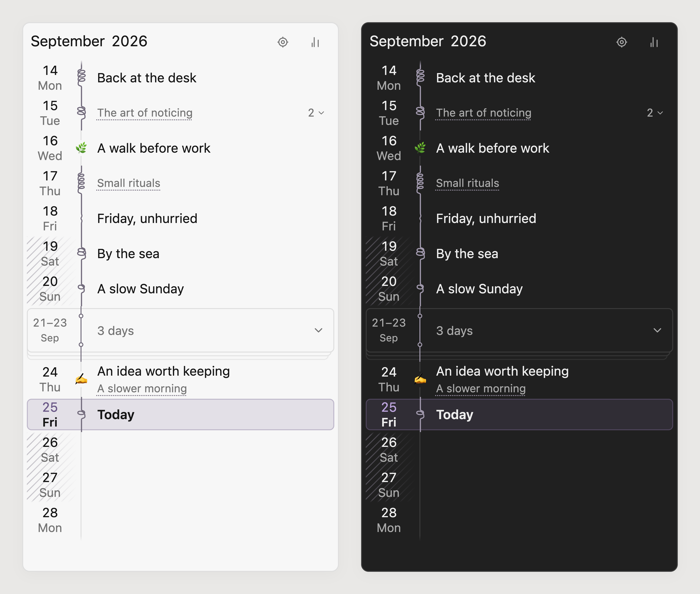
Task: Select the 'Today' row in light panel
Action: [x=180, y=415]
